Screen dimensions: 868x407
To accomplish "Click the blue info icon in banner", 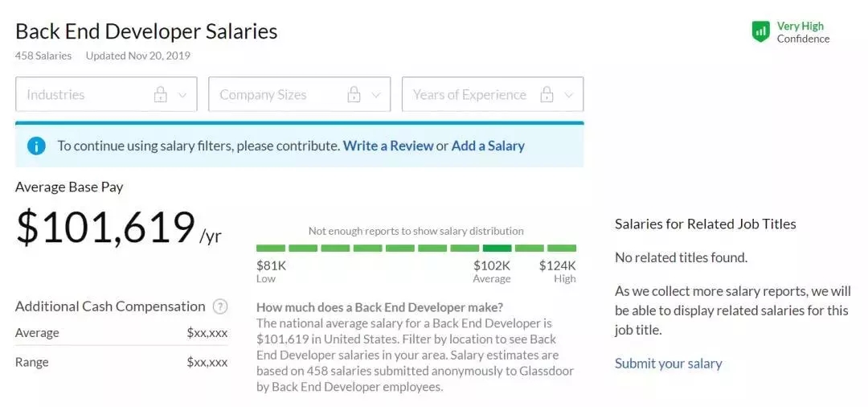I will coord(36,146).
